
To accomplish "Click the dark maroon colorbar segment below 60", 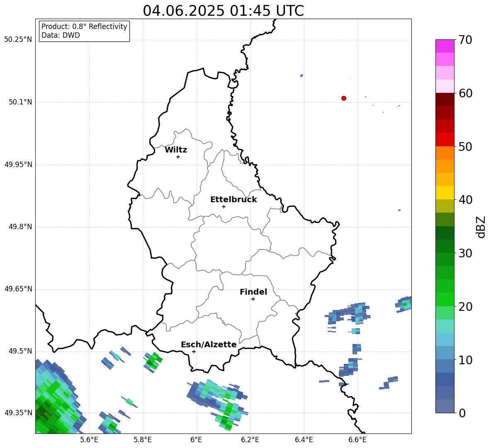I will click(445, 99).
